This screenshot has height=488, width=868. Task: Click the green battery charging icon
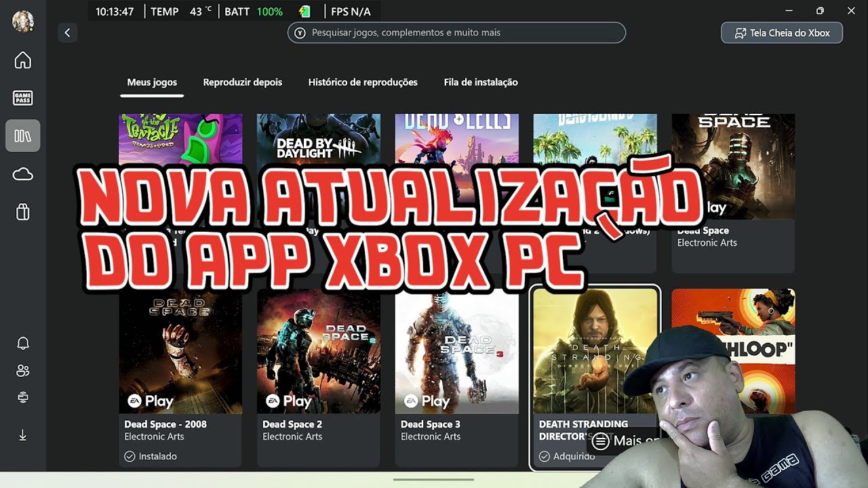tap(304, 12)
